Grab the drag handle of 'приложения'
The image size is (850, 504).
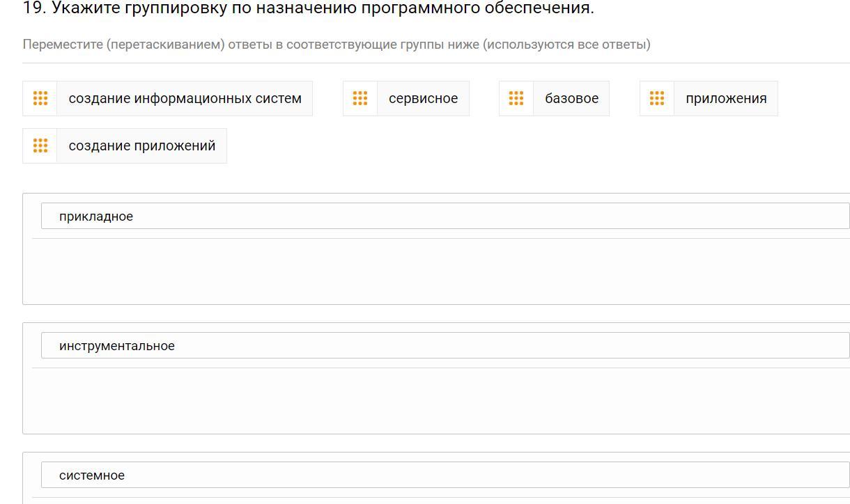point(657,98)
